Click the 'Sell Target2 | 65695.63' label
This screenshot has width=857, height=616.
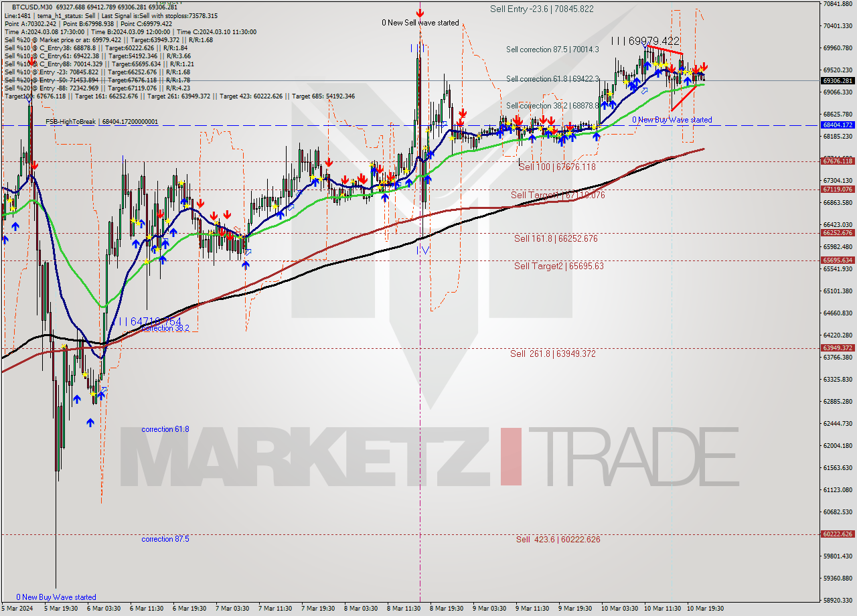[x=559, y=266]
